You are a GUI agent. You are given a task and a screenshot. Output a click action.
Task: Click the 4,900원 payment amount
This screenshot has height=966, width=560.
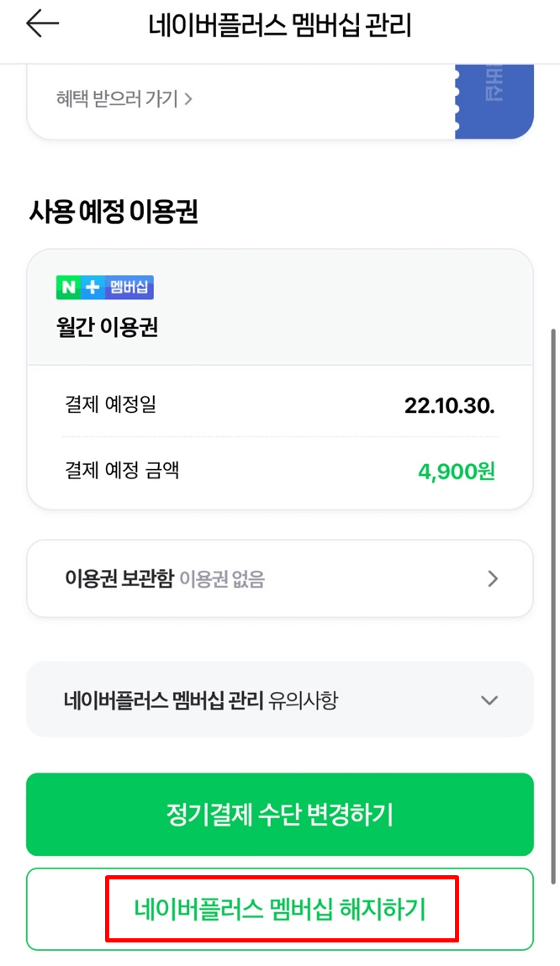(x=455, y=472)
